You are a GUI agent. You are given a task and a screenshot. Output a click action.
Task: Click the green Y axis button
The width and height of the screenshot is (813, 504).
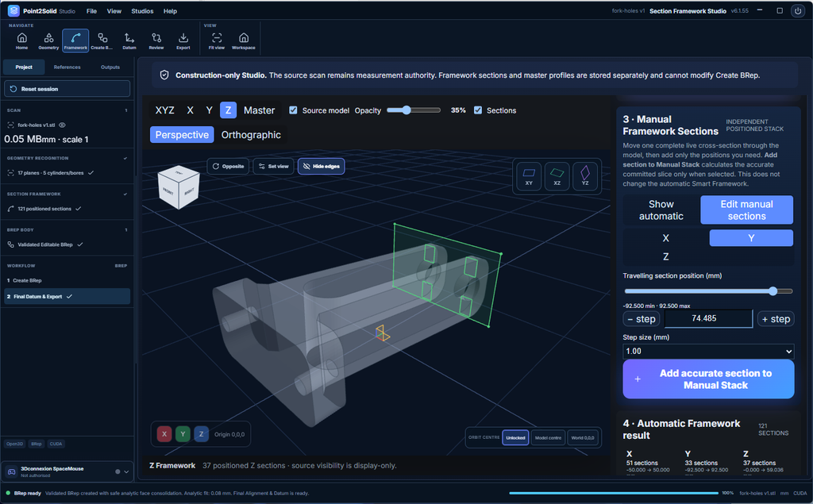[183, 434]
